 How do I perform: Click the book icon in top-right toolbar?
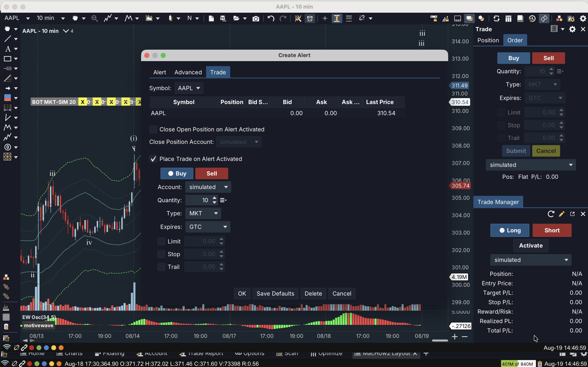tap(520, 18)
